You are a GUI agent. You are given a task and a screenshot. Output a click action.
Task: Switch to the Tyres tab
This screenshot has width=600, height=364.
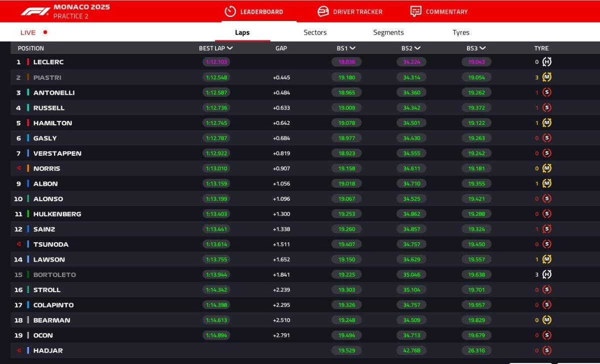[460, 32]
